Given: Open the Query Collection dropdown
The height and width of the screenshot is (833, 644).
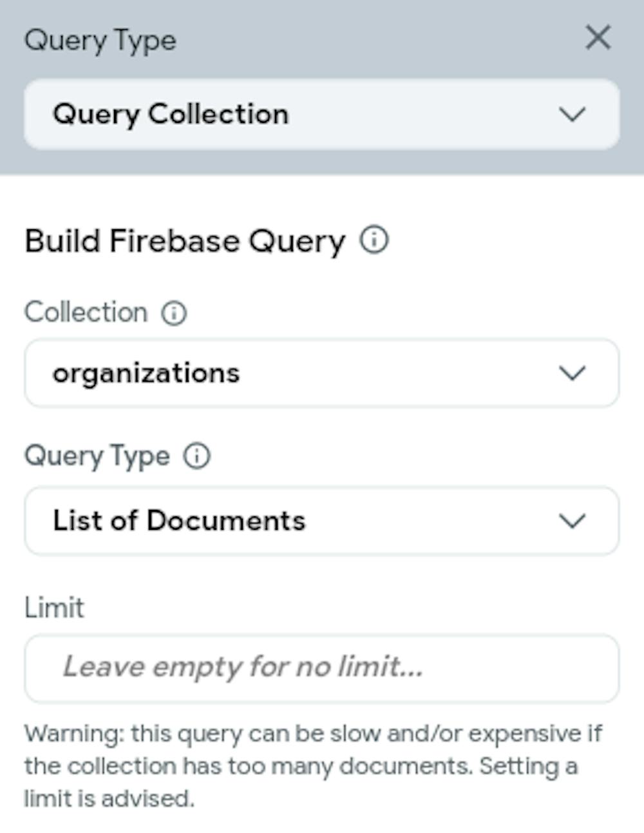Looking at the screenshot, I should tap(322, 115).
